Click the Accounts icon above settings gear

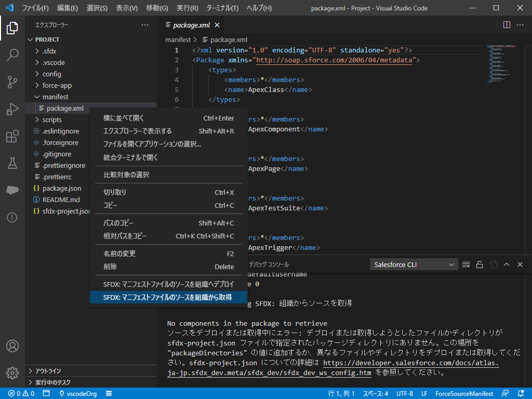click(x=12, y=346)
